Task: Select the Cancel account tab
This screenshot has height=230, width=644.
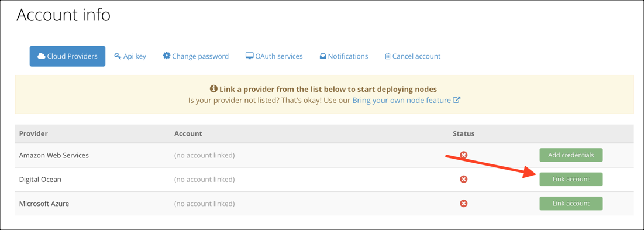Action: [413, 56]
